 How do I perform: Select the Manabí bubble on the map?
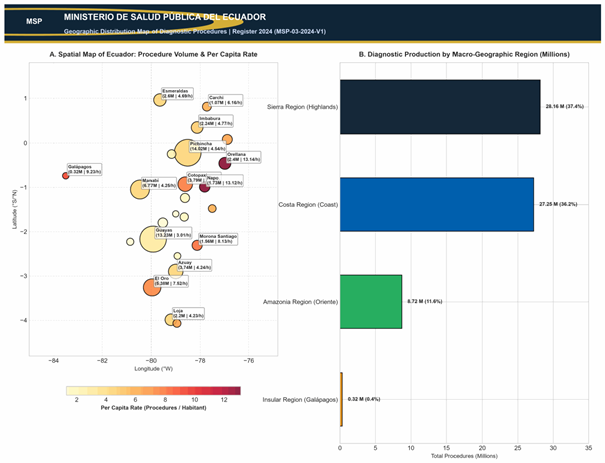click(x=140, y=189)
